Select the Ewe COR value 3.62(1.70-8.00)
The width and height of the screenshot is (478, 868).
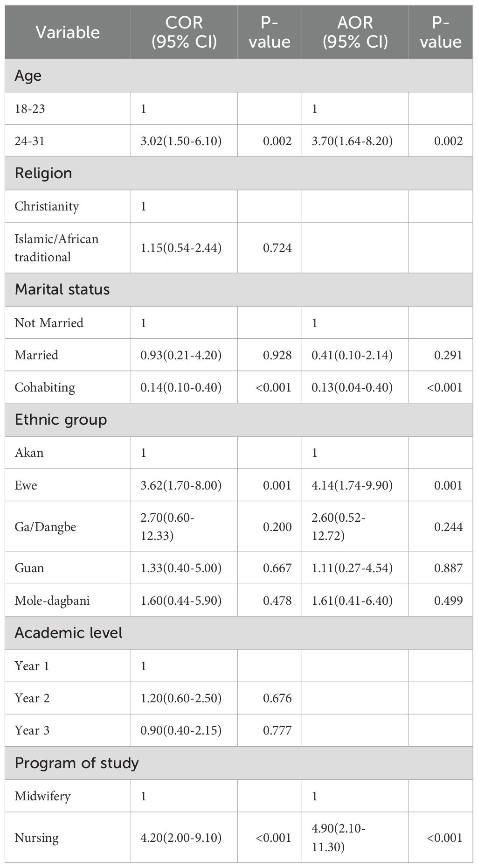click(181, 485)
